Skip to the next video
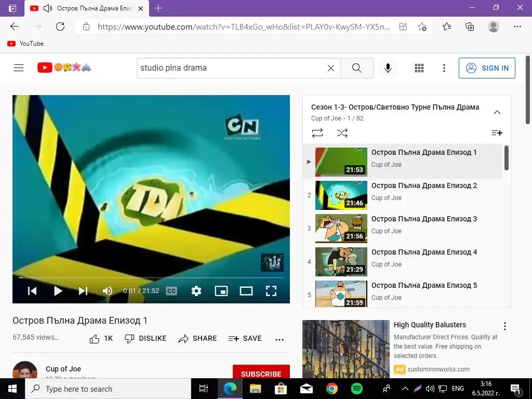 tap(83, 291)
